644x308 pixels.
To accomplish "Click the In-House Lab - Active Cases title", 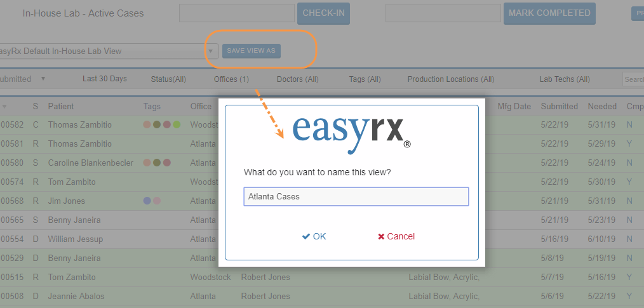I will point(83,13).
